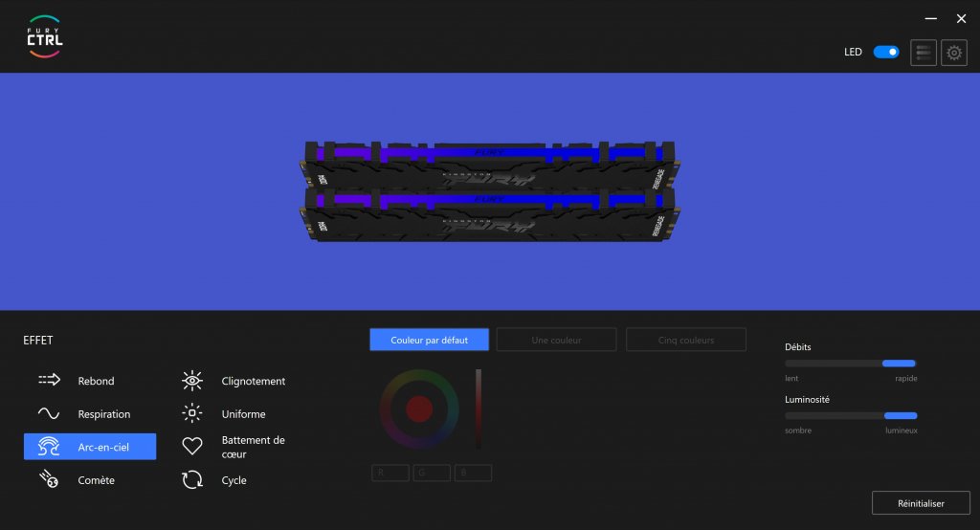Click the FURY CTRL logo
Screen dimensions: 980x530
tap(44, 37)
